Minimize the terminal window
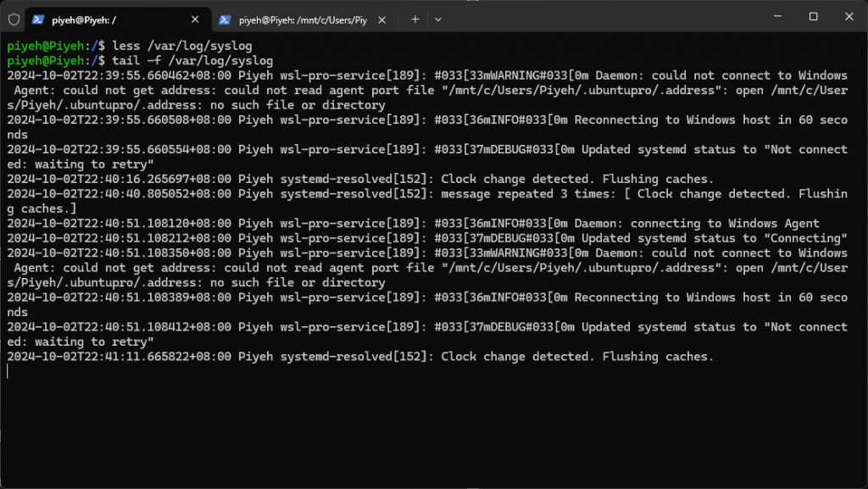Screen dimensions: 868x489 click(x=778, y=17)
